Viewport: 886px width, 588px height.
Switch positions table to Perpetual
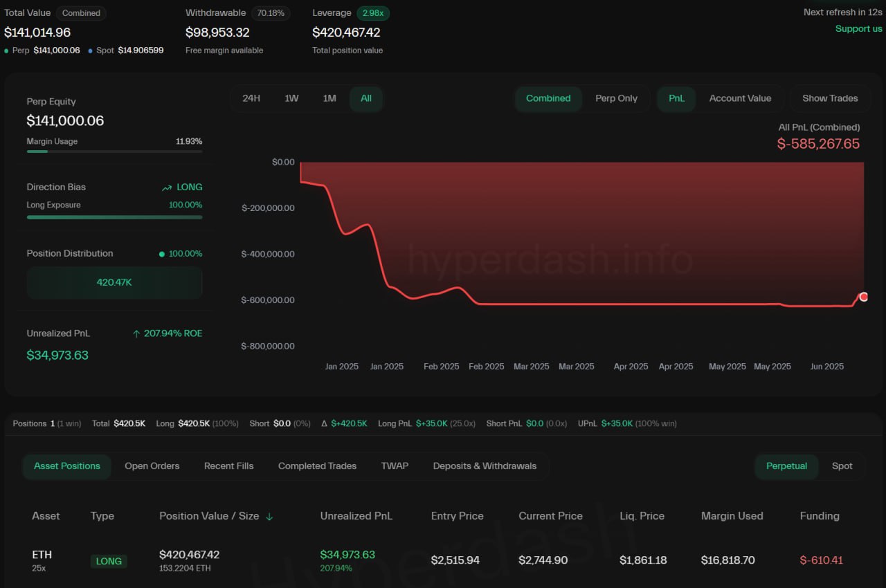pyautogui.click(x=786, y=466)
